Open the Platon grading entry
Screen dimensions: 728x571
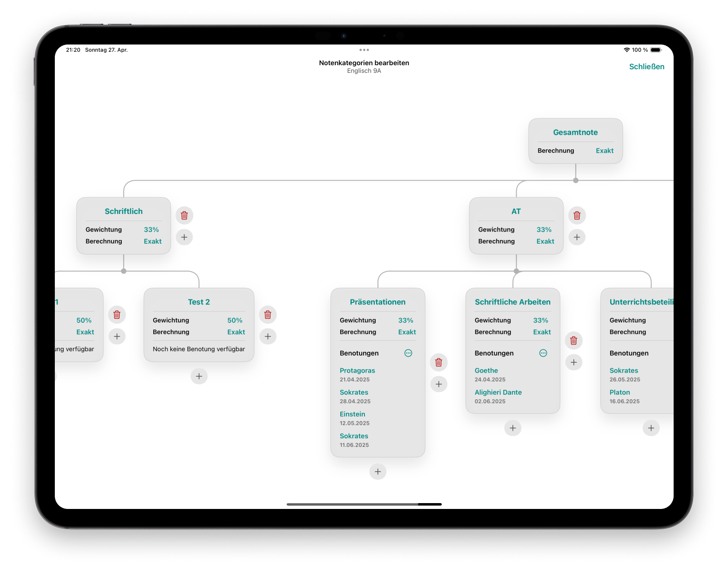point(624,397)
